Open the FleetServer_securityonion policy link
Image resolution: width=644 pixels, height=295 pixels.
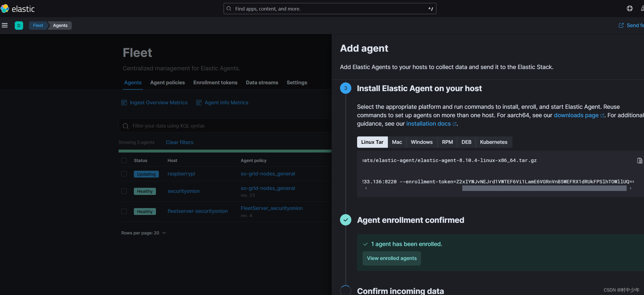click(x=272, y=208)
